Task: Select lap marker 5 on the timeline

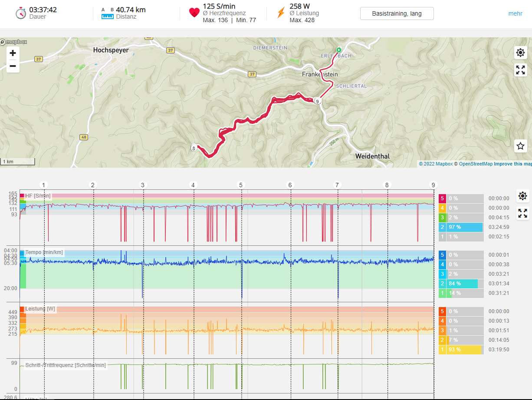Action: point(241,185)
